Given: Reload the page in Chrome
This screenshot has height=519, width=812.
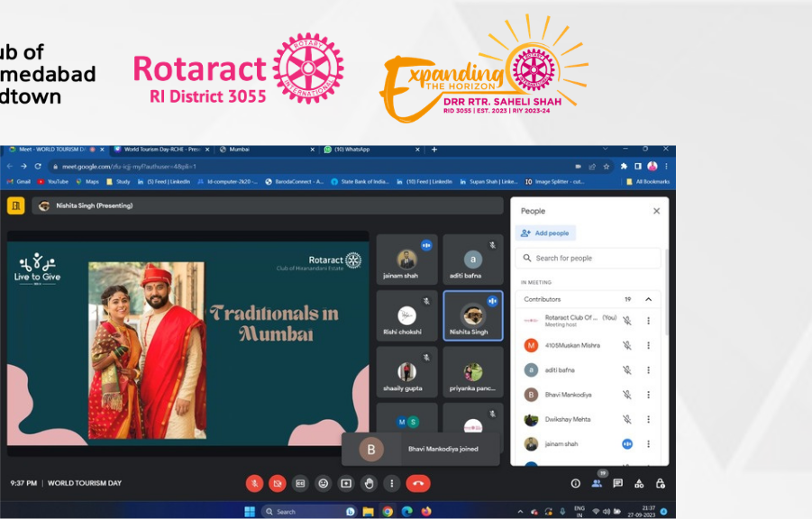Looking at the screenshot, I should [38, 167].
